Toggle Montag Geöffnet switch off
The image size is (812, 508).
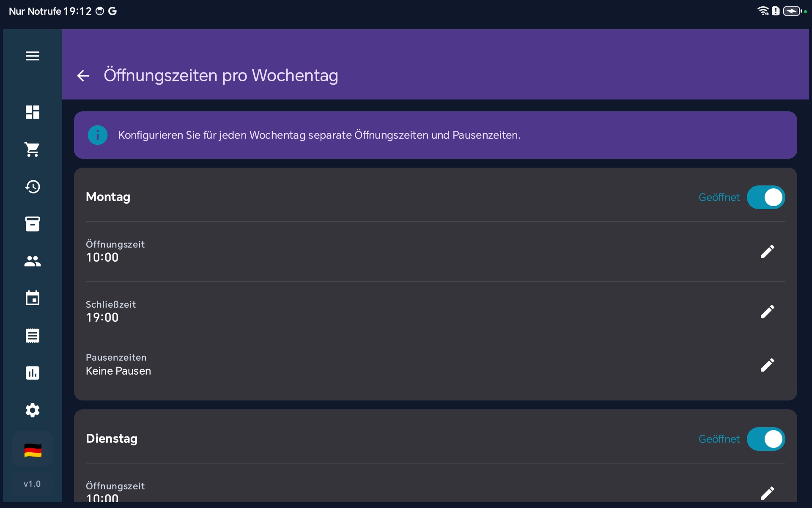(765, 197)
